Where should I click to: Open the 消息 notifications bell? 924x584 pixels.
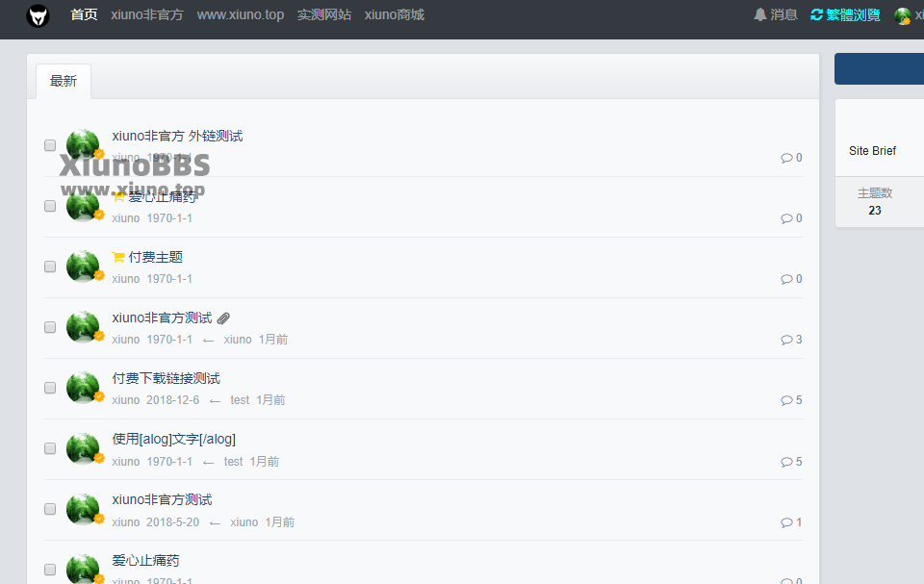776,14
